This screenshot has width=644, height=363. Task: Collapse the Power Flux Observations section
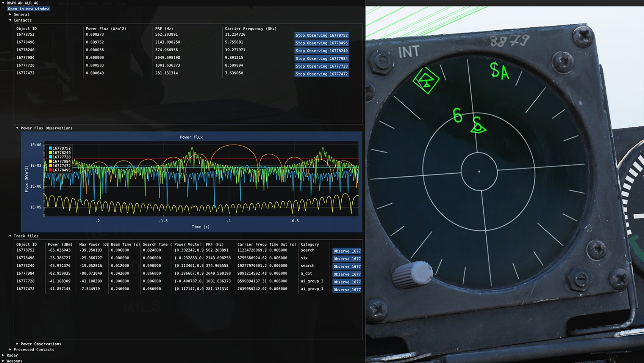(44, 128)
